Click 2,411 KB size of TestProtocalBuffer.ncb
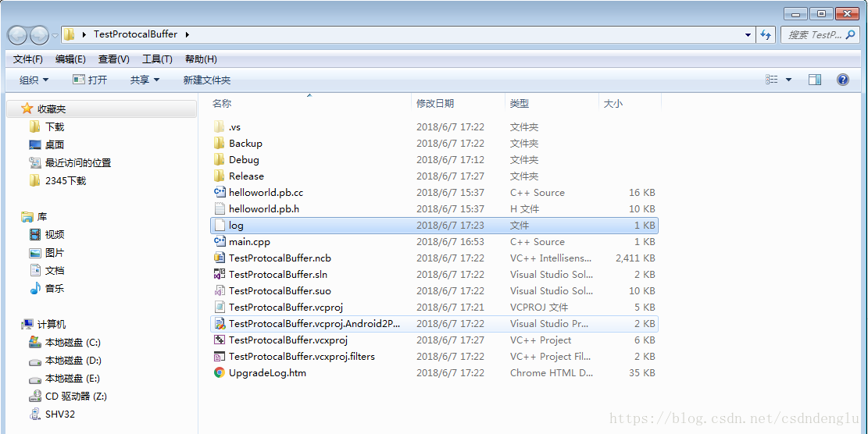 (x=635, y=258)
